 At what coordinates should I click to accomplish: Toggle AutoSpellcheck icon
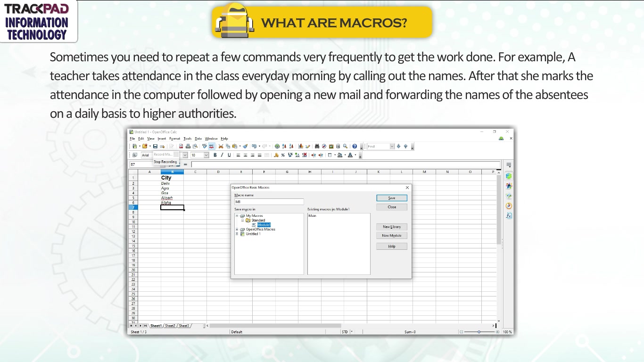click(x=212, y=146)
